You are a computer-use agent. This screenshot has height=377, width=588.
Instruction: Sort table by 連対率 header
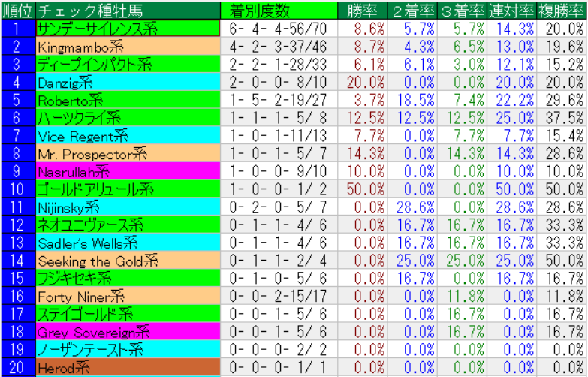coord(512,11)
